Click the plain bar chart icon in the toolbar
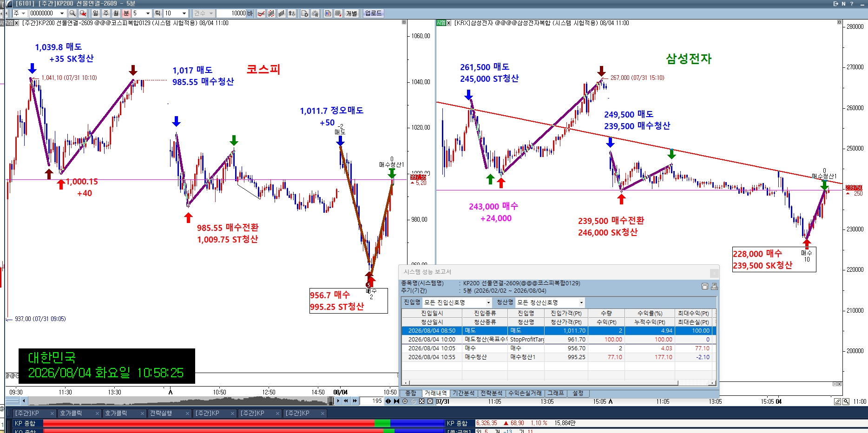The width and height of the screenshot is (868, 433). click(x=282, y=13)
